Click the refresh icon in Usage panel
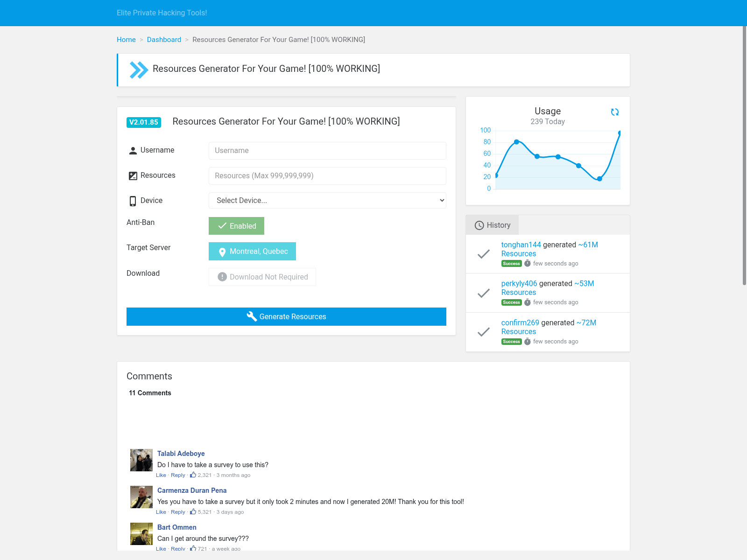Image resolution: width=747 pixels, height=560 pixels. [x=615, y=112]
